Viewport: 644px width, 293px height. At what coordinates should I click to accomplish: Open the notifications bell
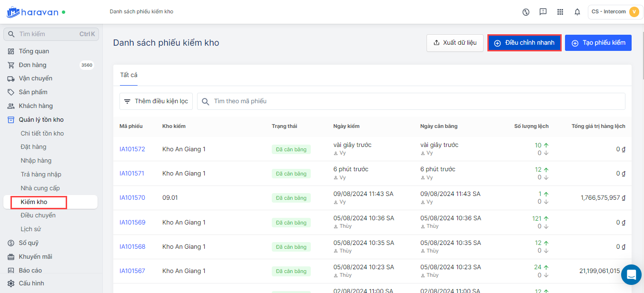pyautogui.click(x=577, y=12)
